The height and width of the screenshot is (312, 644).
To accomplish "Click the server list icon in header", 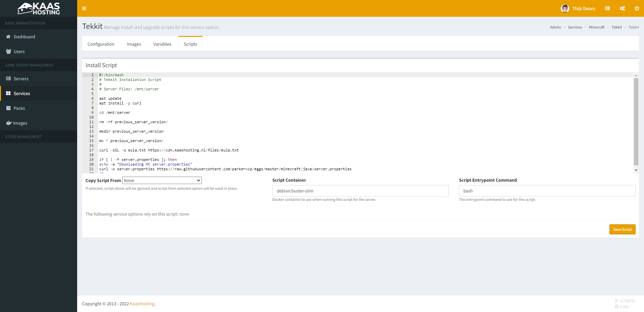I will point(607,8).
